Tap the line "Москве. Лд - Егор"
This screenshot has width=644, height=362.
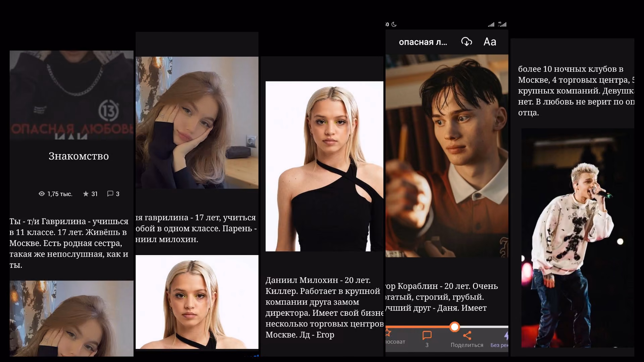tap(300, 335)
